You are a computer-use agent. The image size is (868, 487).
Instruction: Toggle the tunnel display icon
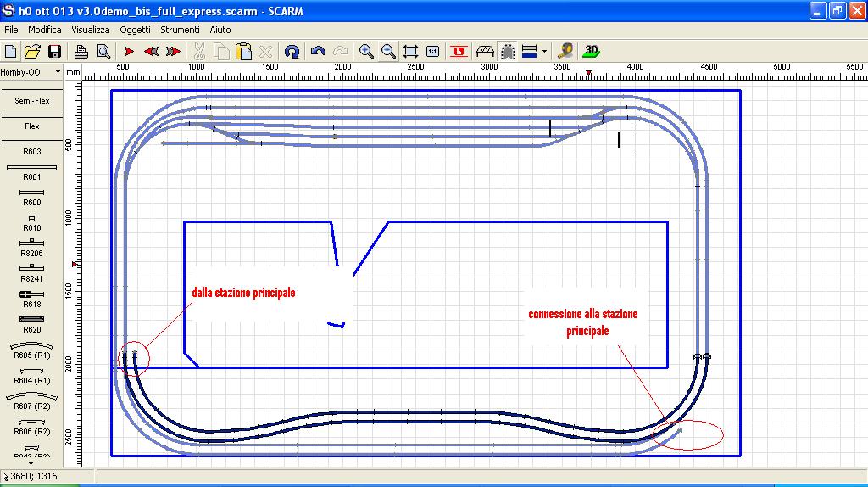508,52
